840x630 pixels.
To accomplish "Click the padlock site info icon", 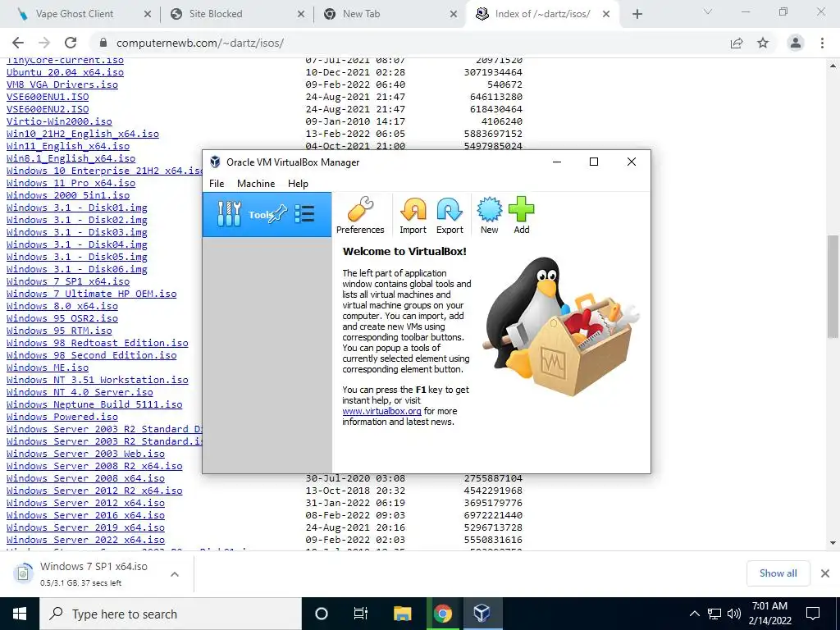I will (x=103, y=43).
